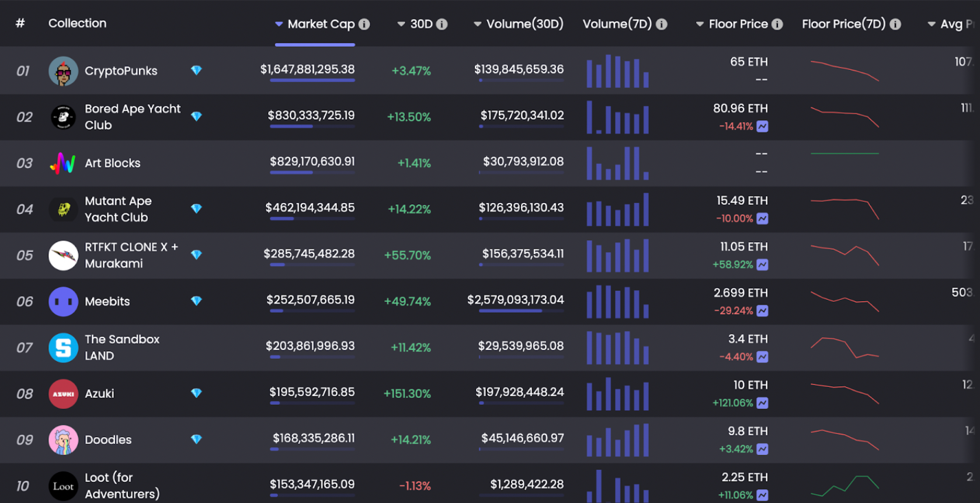Open the Doodles collection link
980x503 pixels.
click(x=108, y=439)
